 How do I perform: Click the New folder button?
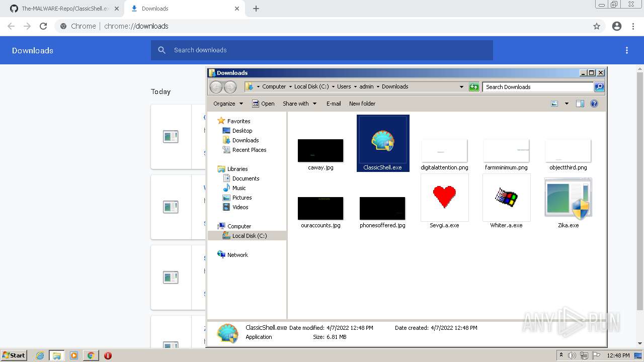click(x=362, y=104)
